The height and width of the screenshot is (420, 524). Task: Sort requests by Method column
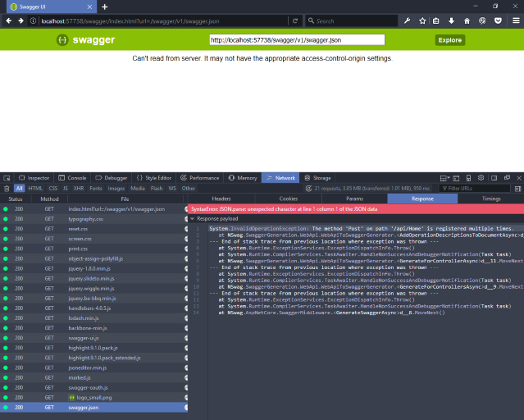49,199
